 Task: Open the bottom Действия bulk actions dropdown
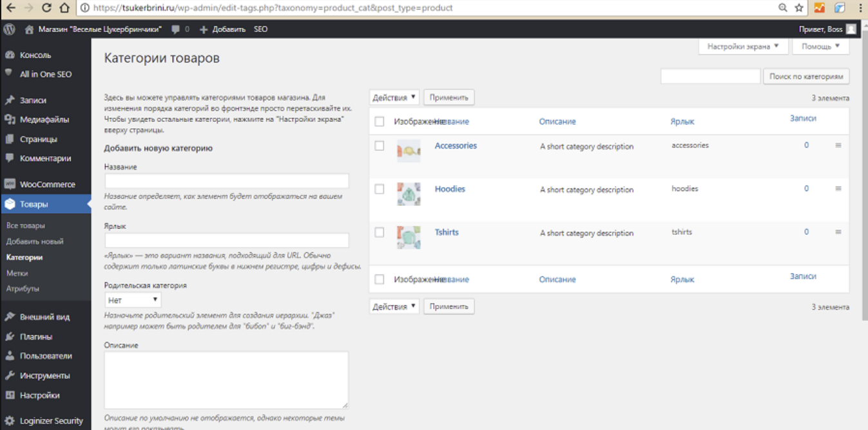394,306
